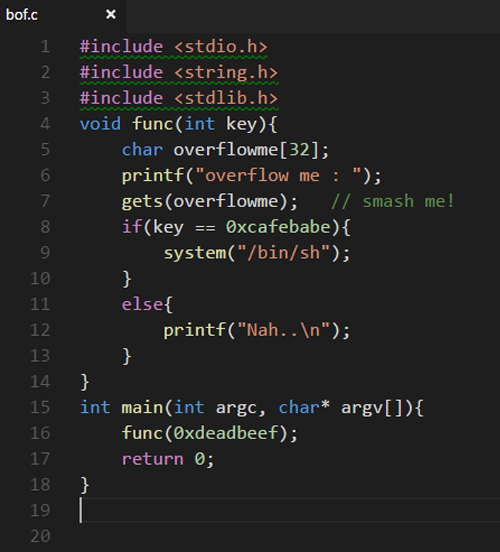Click the '#include <stdlib.h>' line

tap(179, 98)
